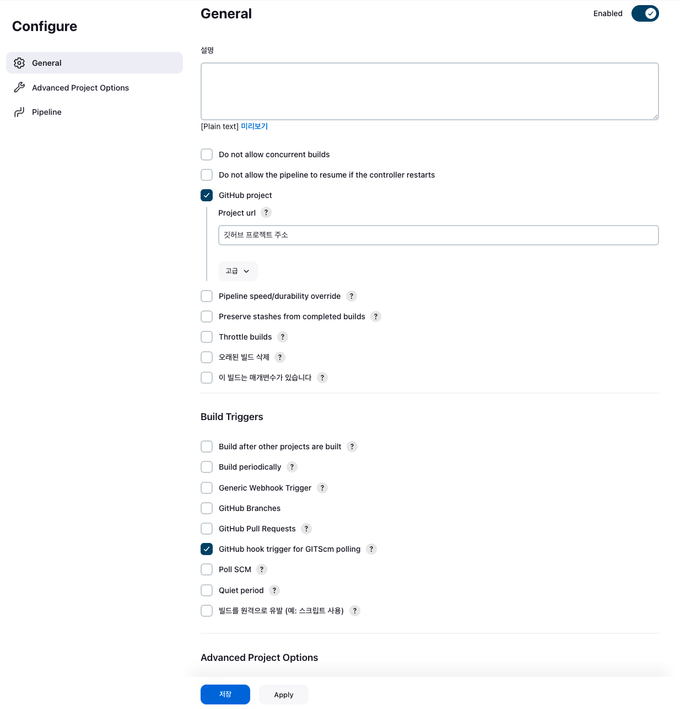Toggle the Enabled switch off
This screenshot has width=680, height=709.
645,14
